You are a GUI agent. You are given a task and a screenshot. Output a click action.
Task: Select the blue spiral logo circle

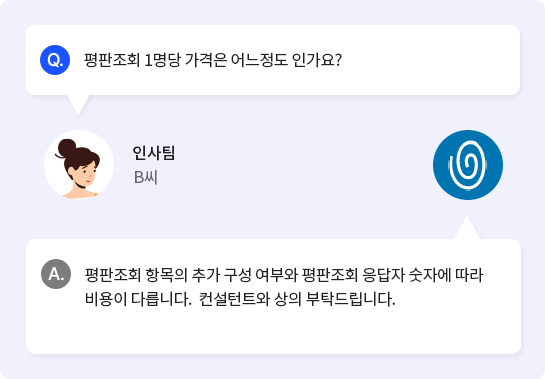(x=468, y=165)
